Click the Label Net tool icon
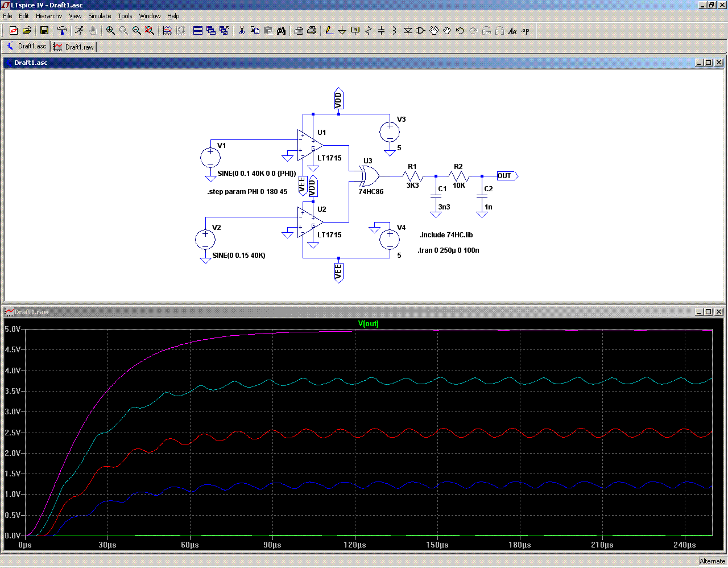This screenshot has height=568, width=728. pyautogui.click(x=355, y=31)
